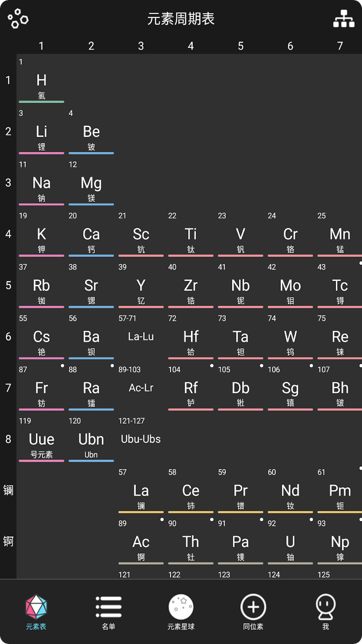Tap the 锕 actinide row label
Screen dimensions: 362x644
(x=8, y=542)
